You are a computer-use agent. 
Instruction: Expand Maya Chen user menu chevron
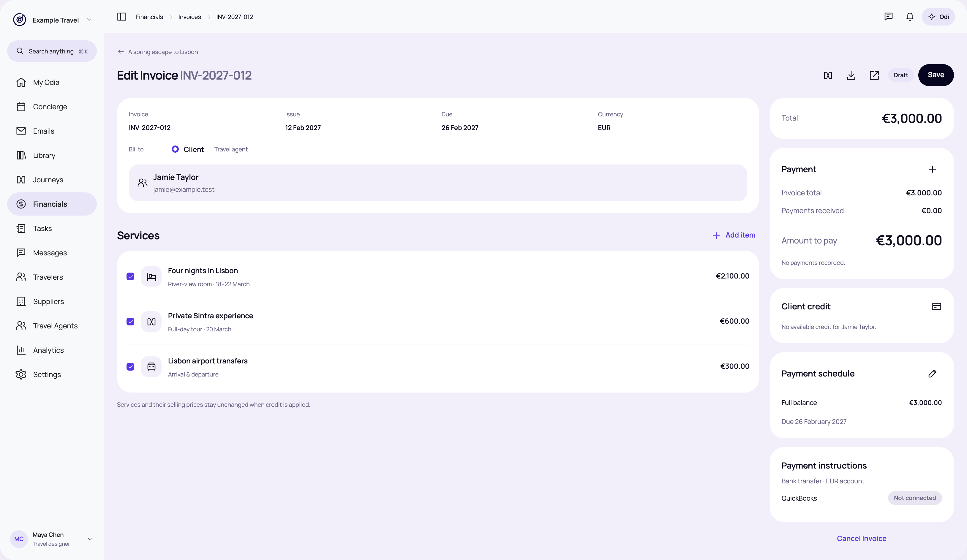(x=90, y=539)
